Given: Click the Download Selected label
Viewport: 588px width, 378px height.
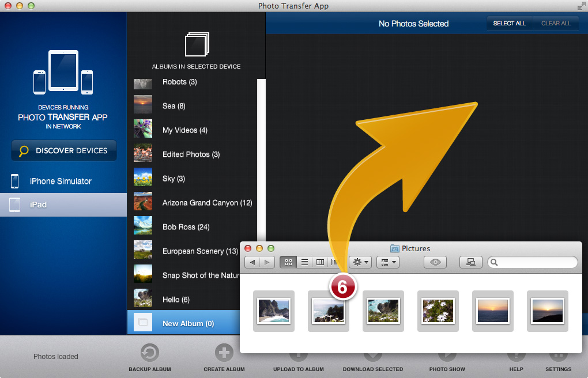Looking at the screenshot, I should tap(373, 369).
